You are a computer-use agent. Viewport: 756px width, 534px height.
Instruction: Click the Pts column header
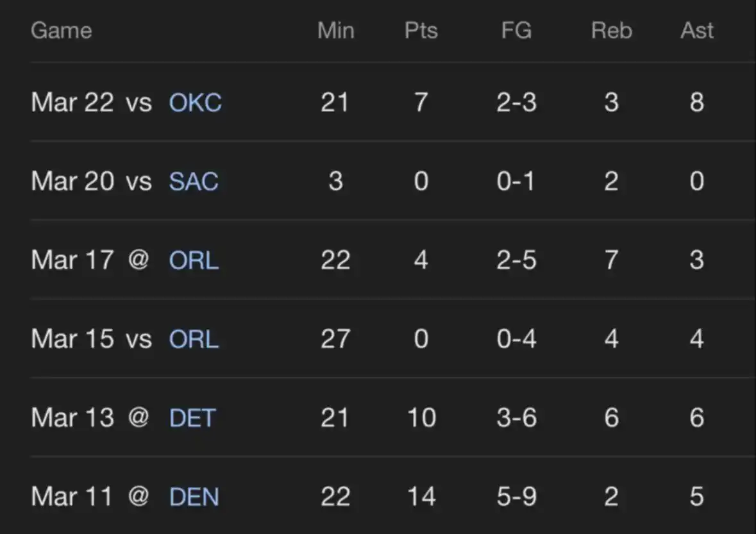(x=421, y=31)
